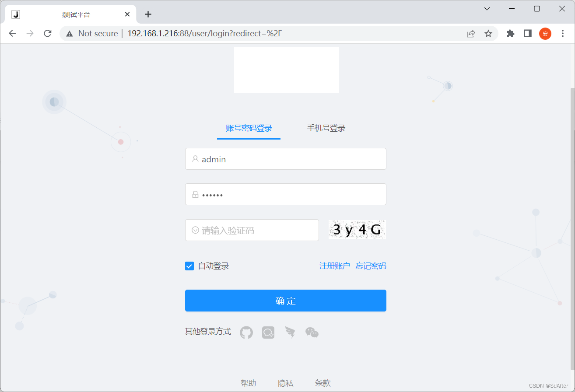The width and height of the screenshot is (575, 392).
Task: Focus the admin username field
Action: pos(286,159)
